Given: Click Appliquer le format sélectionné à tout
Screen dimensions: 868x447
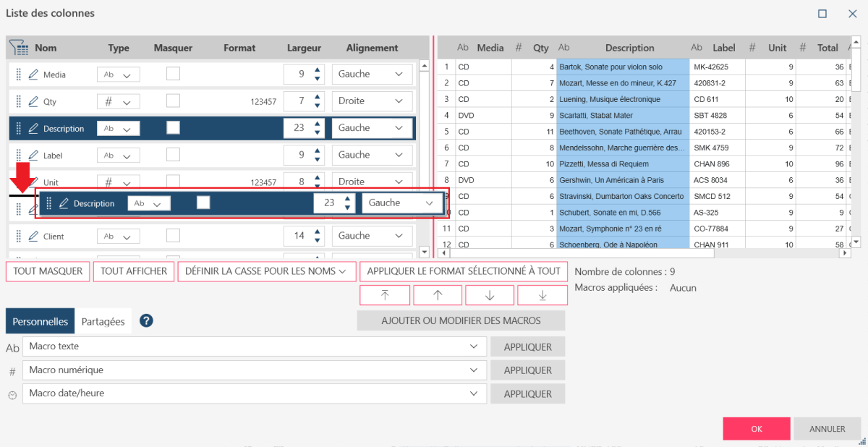Looking at the screenshot, I should pos(464,271).
